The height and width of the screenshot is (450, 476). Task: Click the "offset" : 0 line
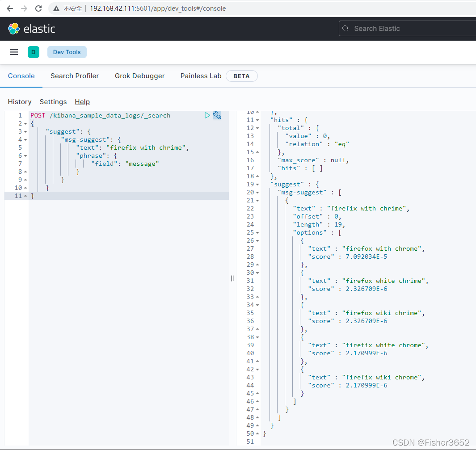tap(317, 217)
